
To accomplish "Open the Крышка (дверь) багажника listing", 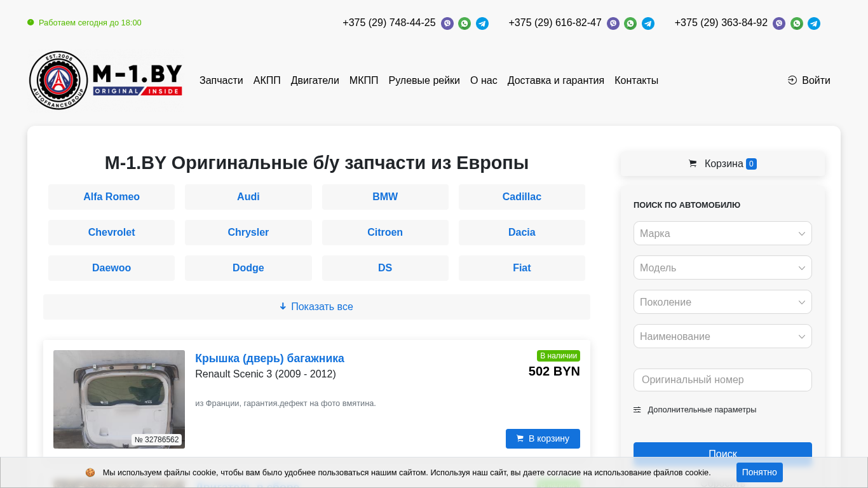I will [269, 358].
